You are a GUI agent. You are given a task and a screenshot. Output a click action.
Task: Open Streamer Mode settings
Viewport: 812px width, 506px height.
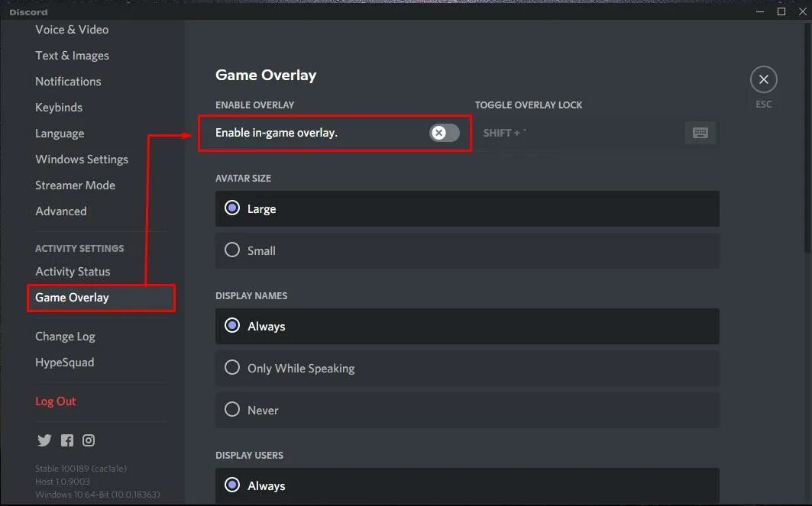pyautogui.click(x=75, y=185)
